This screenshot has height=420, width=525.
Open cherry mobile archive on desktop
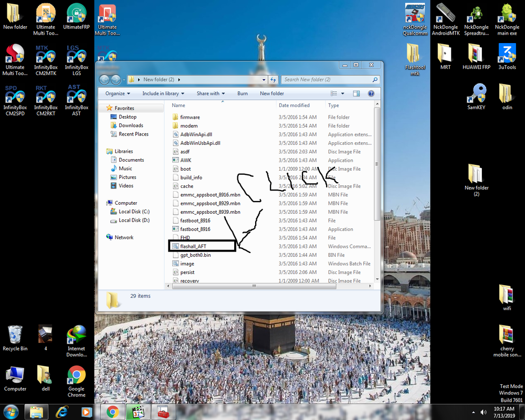(507, 341)
